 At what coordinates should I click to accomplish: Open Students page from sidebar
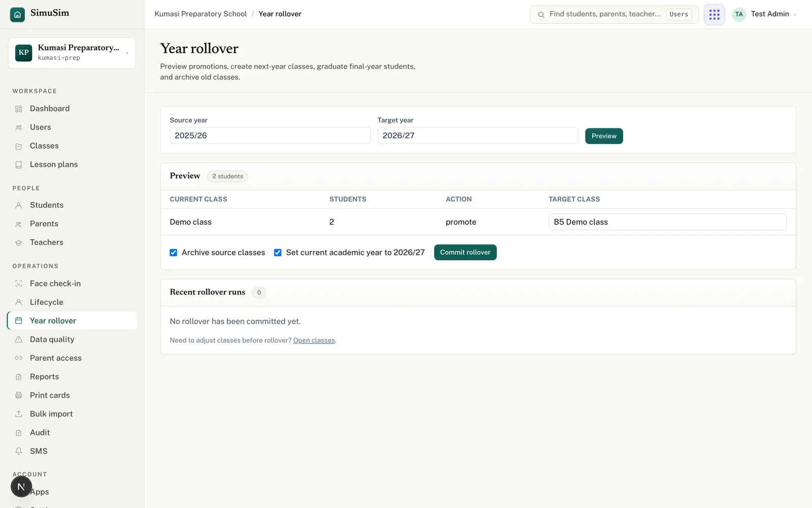pyautogui.click(x=72, y=205)
